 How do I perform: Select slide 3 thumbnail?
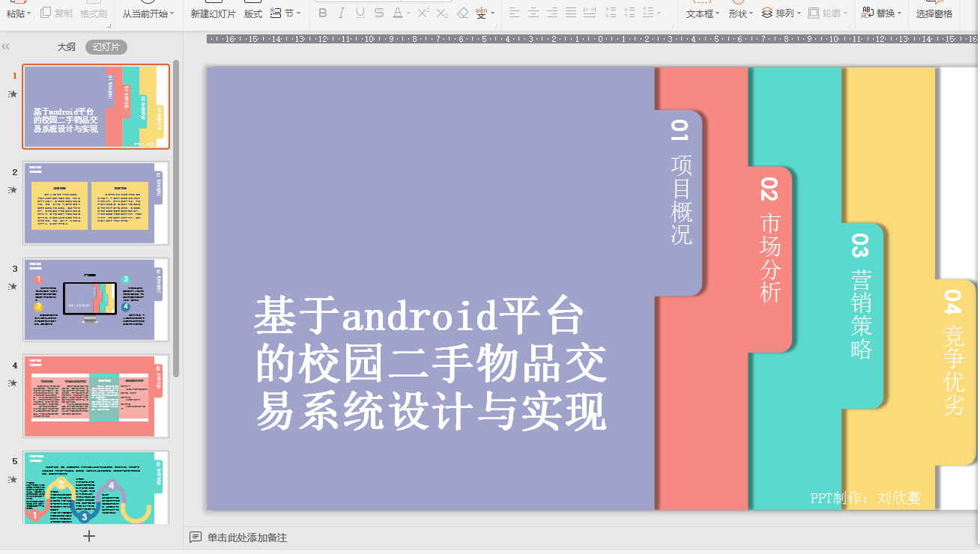(x=96, y=299)
